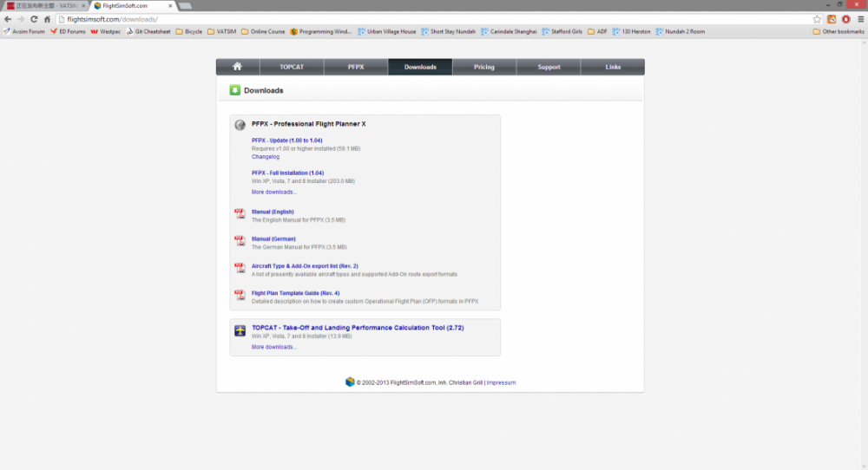Screen dimensions: 868x470
Task: Open the Short Stay Nundah bookmark
Action: (449, 31)
